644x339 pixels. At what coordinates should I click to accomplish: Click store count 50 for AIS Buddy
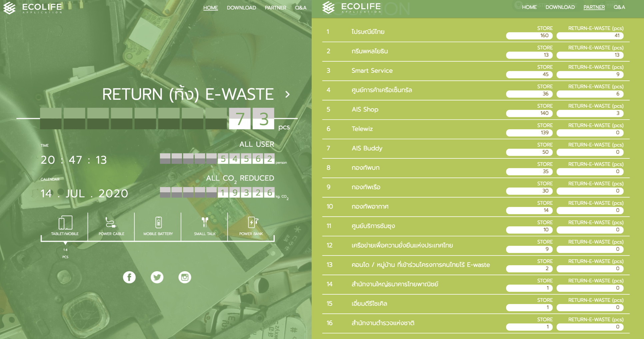[x=529, y=152]
